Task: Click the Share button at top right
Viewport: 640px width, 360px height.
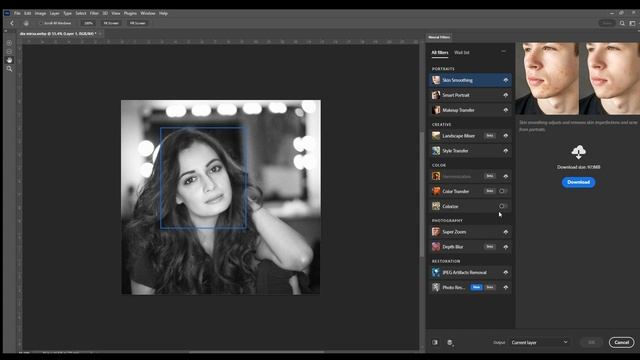Action: pyautogui.click(x=607, y=23)
